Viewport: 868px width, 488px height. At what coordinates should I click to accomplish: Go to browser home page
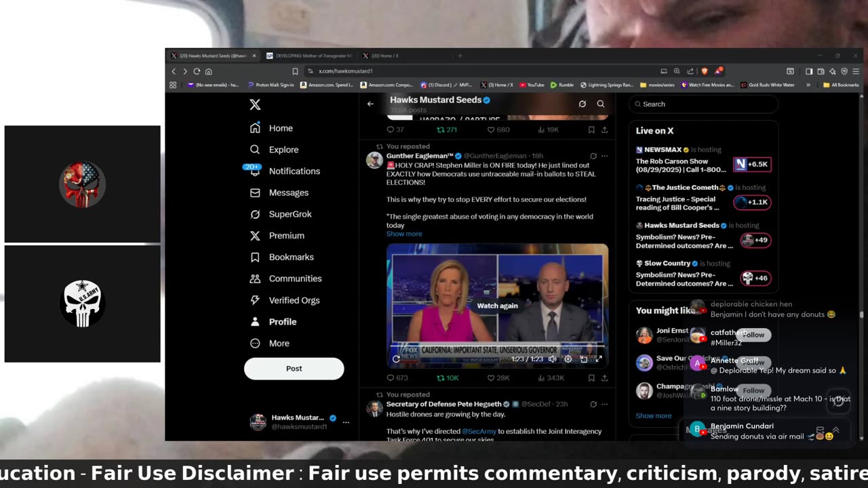point(208,71)
